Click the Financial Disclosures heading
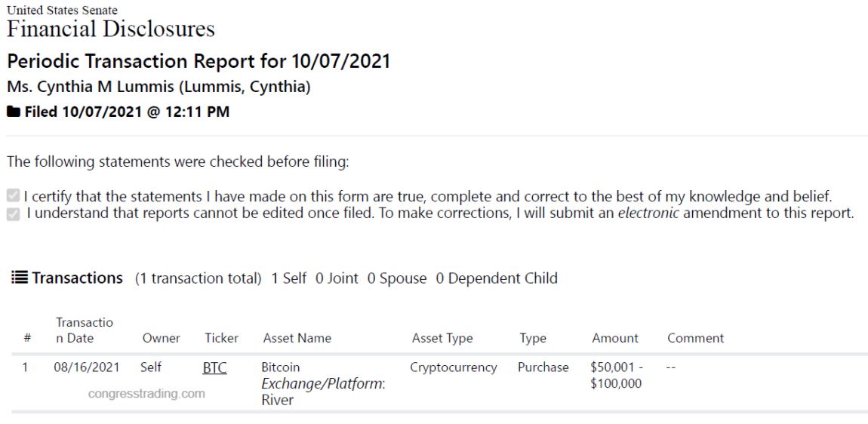Screen dimensions: 868x424 click(x=111, y=29)
